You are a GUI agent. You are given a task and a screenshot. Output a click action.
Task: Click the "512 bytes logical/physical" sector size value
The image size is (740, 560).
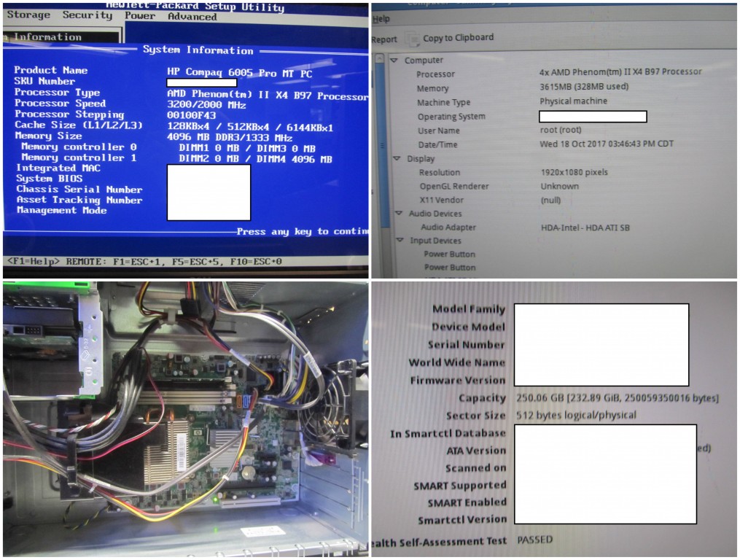576,415
